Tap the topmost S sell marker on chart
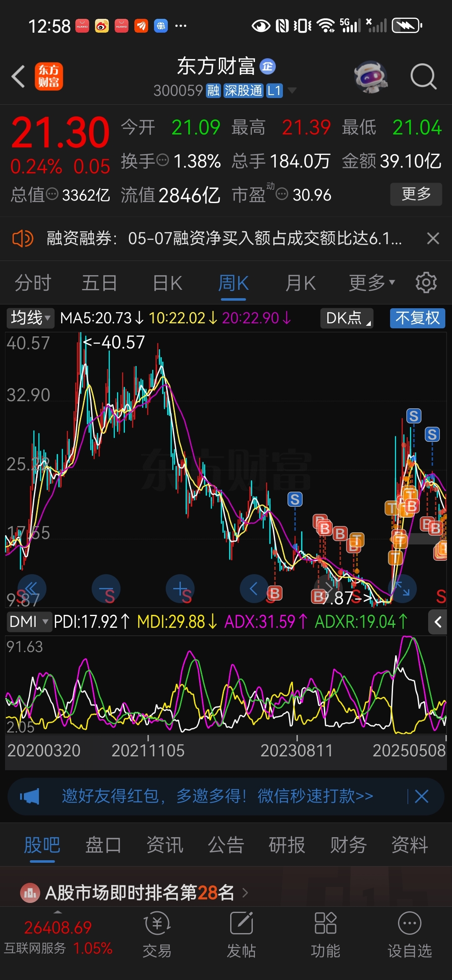 tap(413, 416)
